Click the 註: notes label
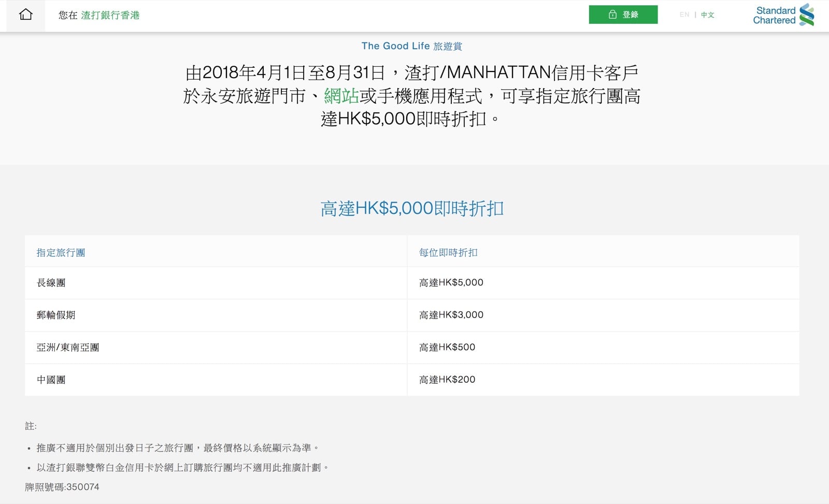 point(31,426)
